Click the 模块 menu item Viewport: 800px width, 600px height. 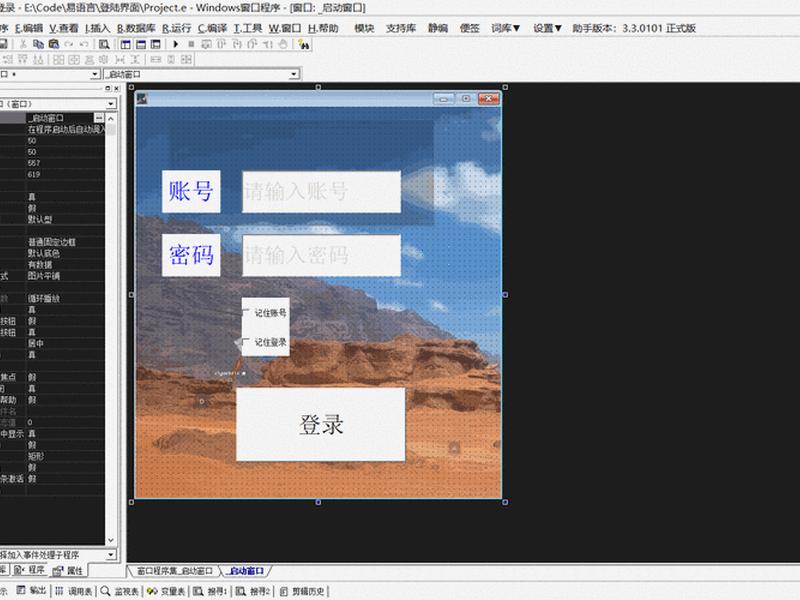(x=364, y=28)
